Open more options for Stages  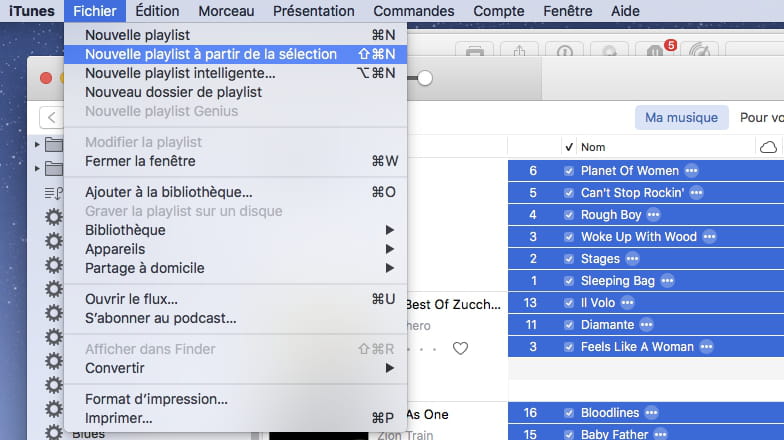[632, 258]
